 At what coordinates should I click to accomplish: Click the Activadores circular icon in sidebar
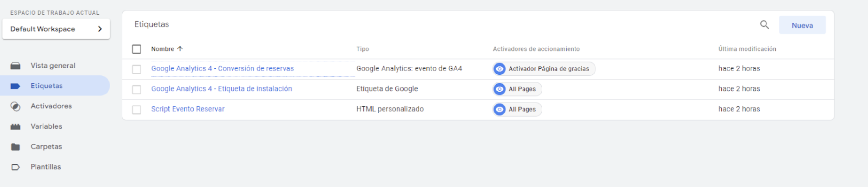16,106
